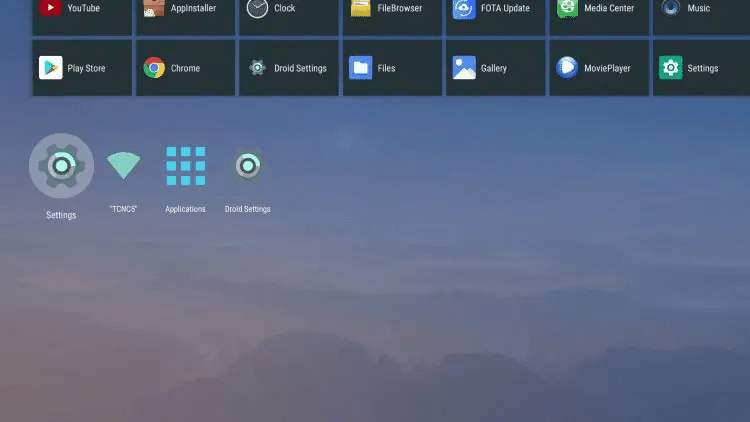Open the Files app tile
This screenshot has height=422, width=750.
click(x=392, y=68)
